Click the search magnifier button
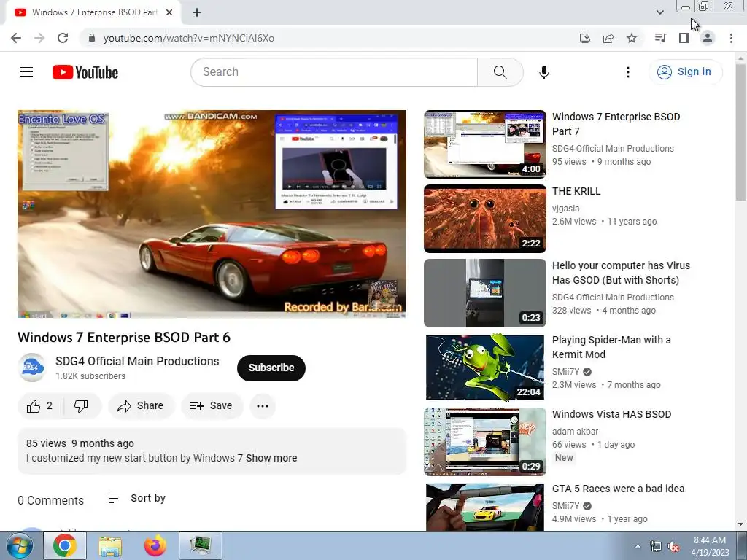Viewport: 747px width, 560px height. point(500,72)
